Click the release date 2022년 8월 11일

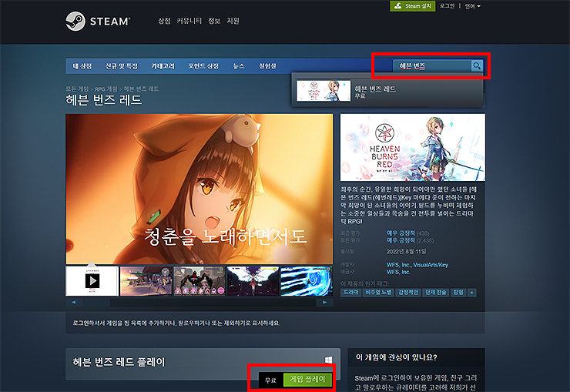[x=407, y=251]
